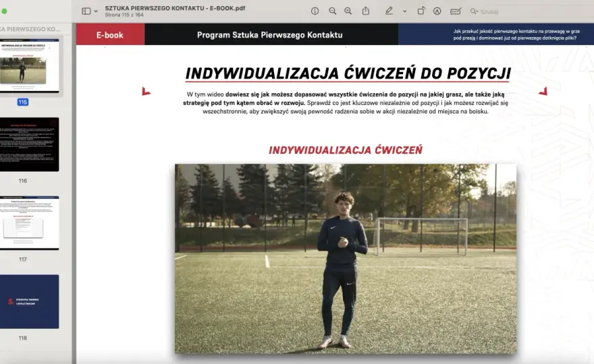This screenshot has height=364, width=594.
Task: Select page 115 thumbnail
Action: pos(30,65)
